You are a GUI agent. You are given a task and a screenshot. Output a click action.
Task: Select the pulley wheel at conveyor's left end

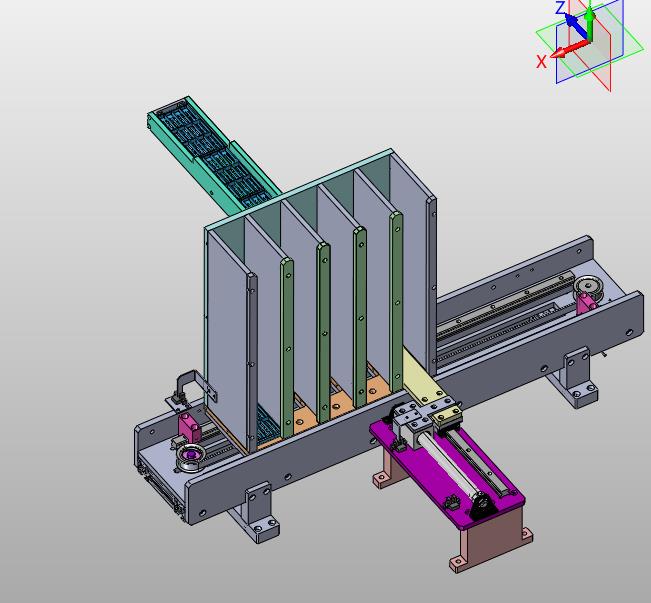point(191,457)
